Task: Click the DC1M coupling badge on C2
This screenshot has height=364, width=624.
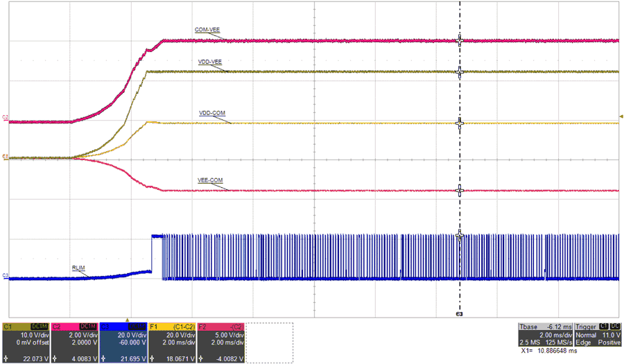Action: point(88,327)
